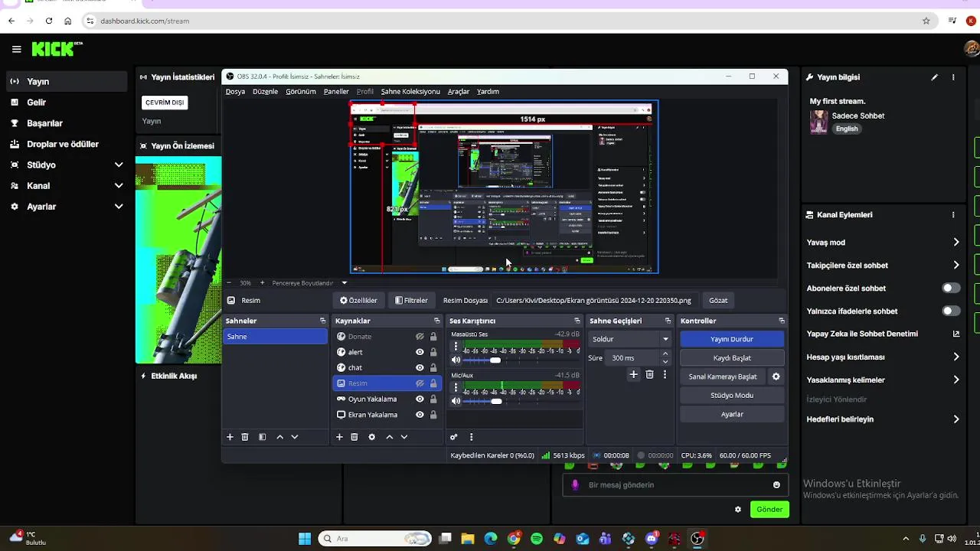Edit Yayın bilgisi with pencil icon
Viewport: 980px width, 551px height.
[934, 77]
